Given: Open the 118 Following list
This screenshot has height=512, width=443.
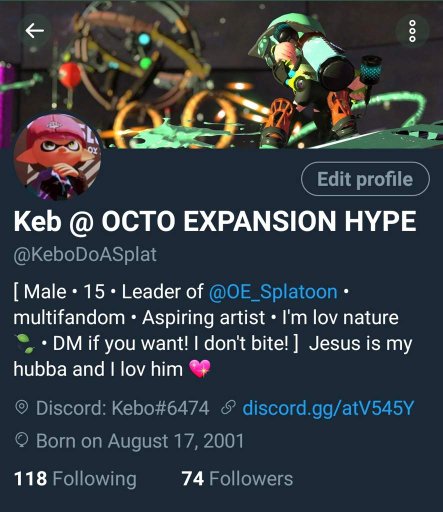Looking at the screenshot, I should [75, 479].
